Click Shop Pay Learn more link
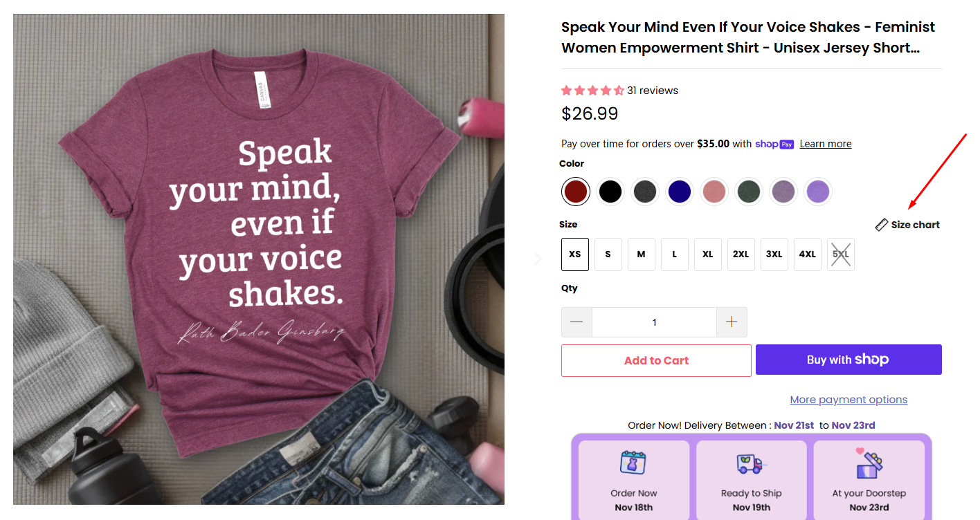 pos(826,144)
